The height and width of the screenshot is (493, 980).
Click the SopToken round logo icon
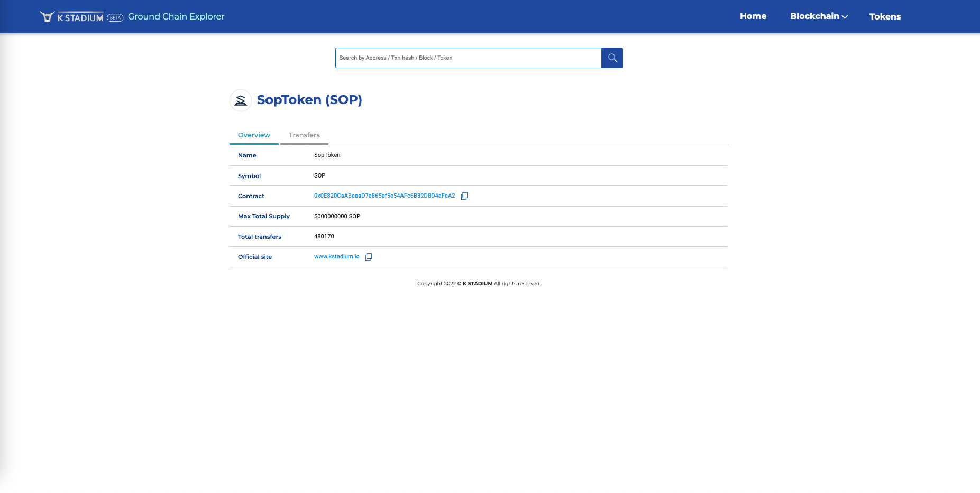pyautogui.click(x=241, y=100)
